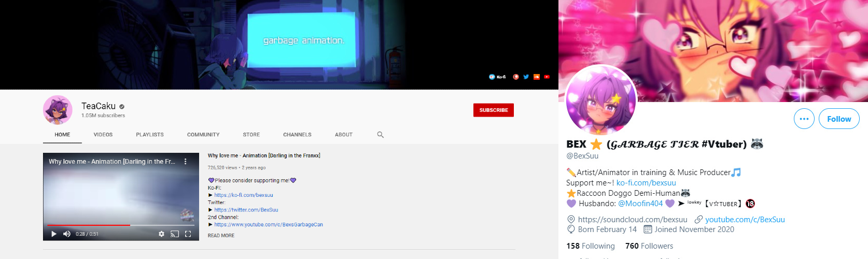Click the BEX display name heading
Viewport: 868px width, 259px height.
click(665, 144)
